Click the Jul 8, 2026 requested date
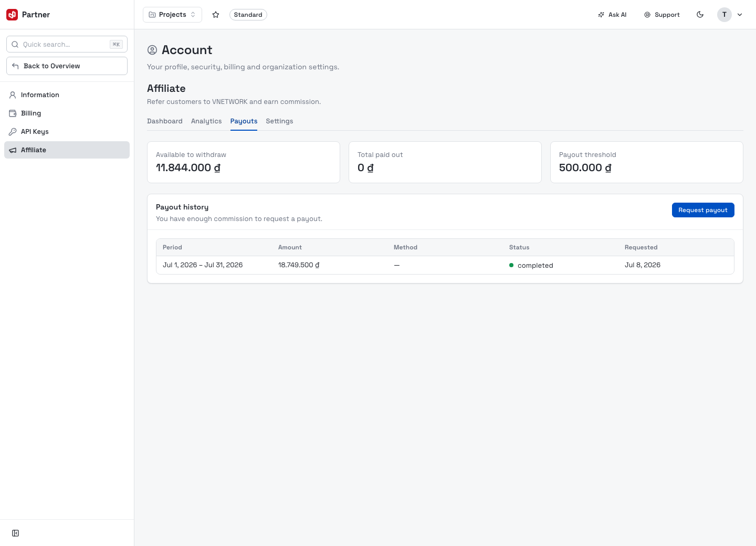This screenshot has width=756, height=546. [643, 265]
